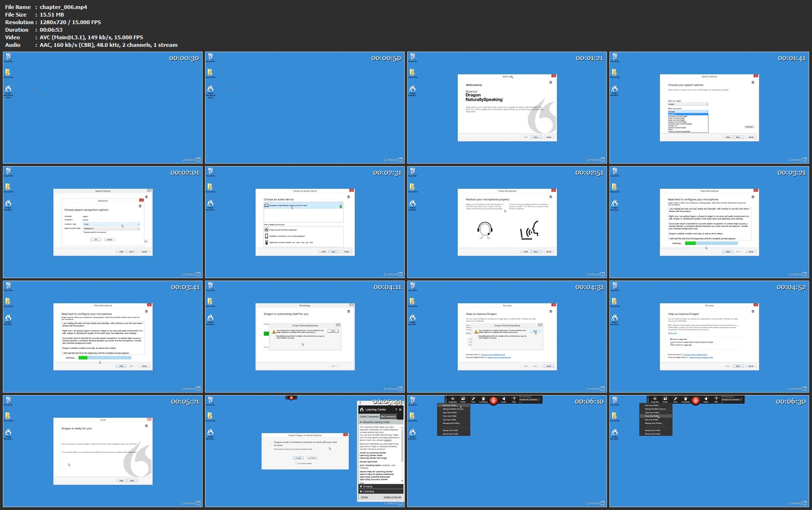Switch to Global Commands tab
The height and width of the screenshot is (510, 812).
click(369, 416)
